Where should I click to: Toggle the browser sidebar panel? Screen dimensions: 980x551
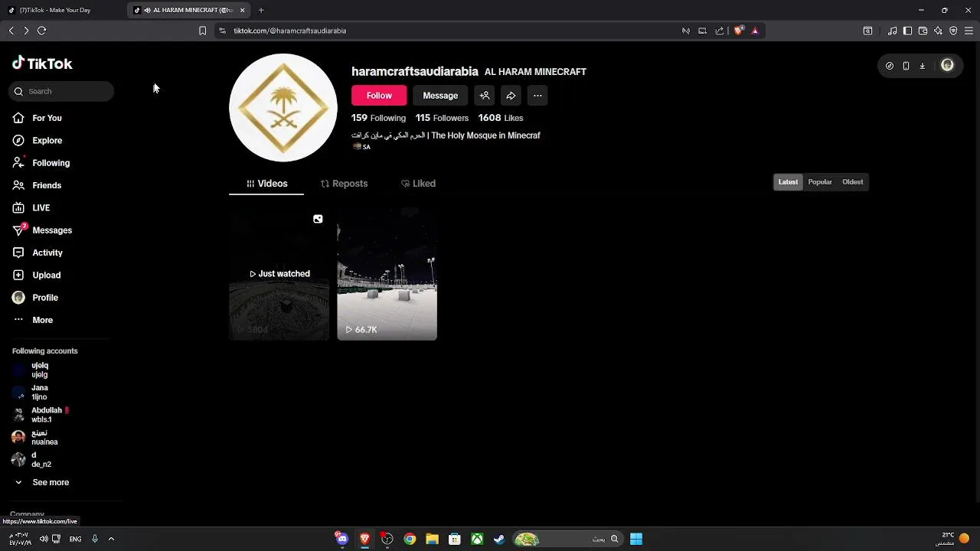tap(907, 31)
